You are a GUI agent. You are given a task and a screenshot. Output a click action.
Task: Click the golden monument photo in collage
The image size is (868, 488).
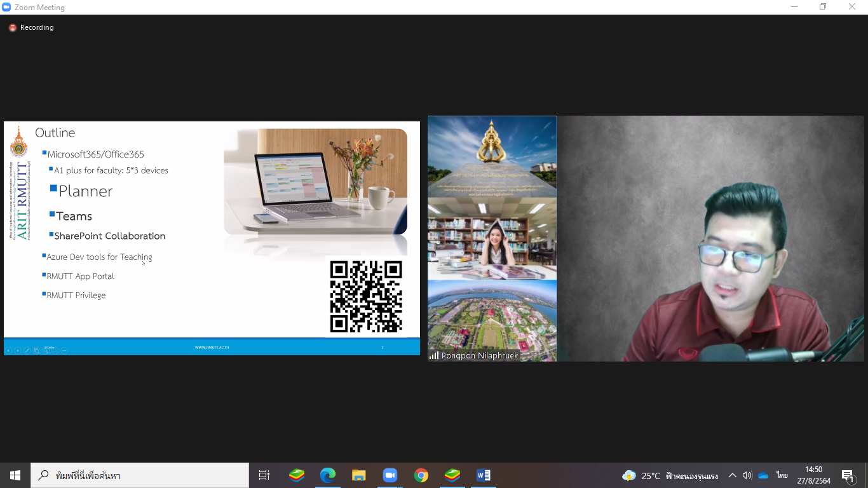492,156
